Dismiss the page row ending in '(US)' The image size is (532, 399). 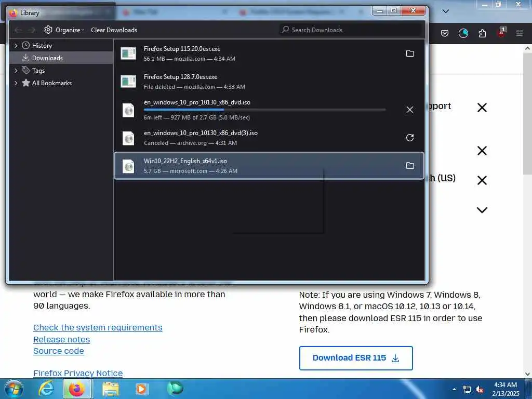[482, 180]
